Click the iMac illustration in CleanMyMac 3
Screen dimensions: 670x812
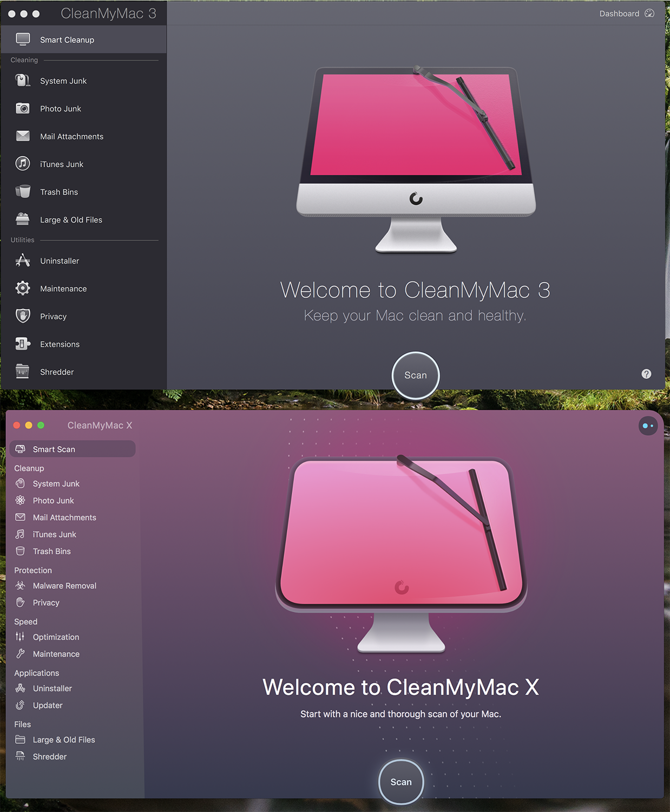point(416,159)
